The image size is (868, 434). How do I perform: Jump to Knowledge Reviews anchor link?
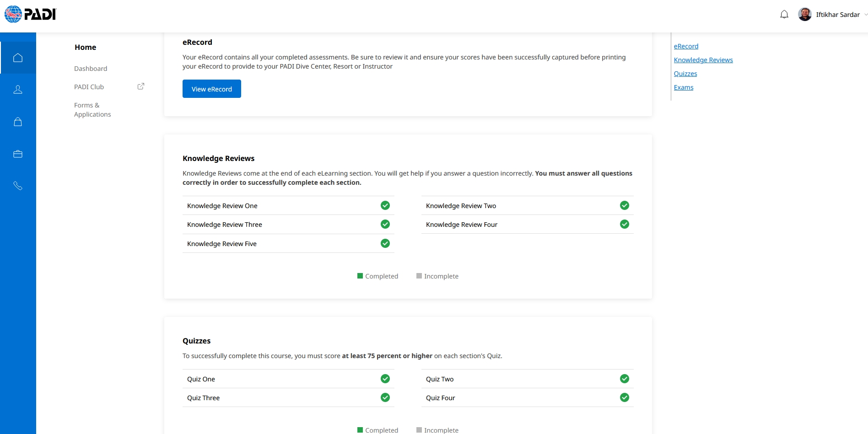[703, 60]
